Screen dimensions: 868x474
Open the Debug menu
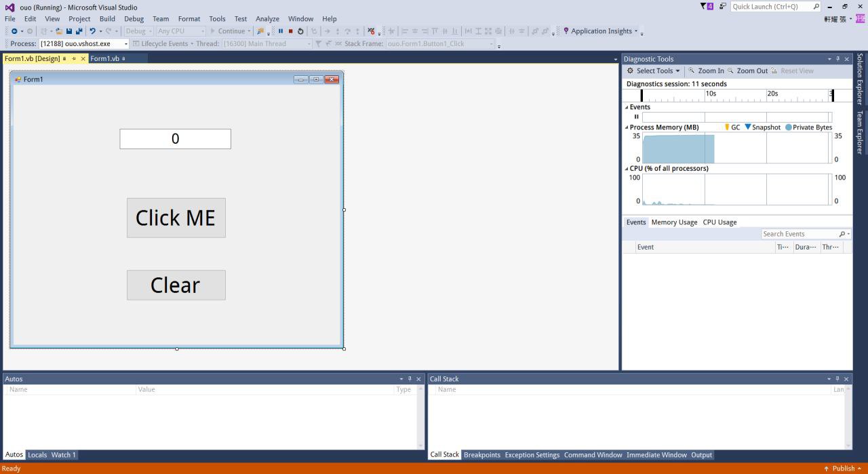click(134, 19)
